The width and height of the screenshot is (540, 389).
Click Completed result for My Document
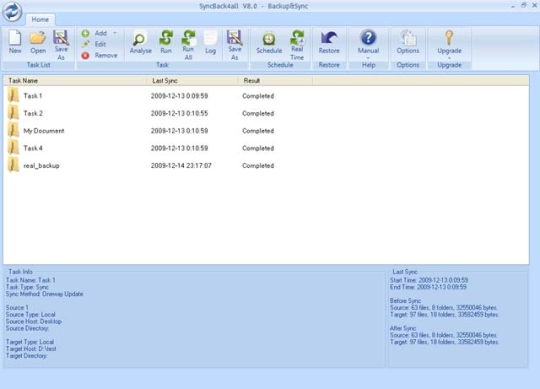[x=258, y=131]
